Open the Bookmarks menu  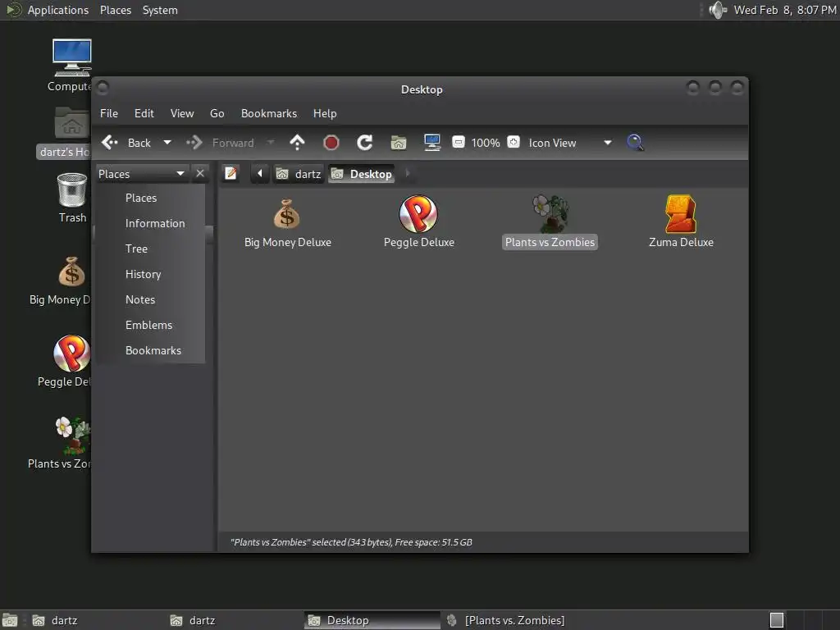(x=269, y=113)
